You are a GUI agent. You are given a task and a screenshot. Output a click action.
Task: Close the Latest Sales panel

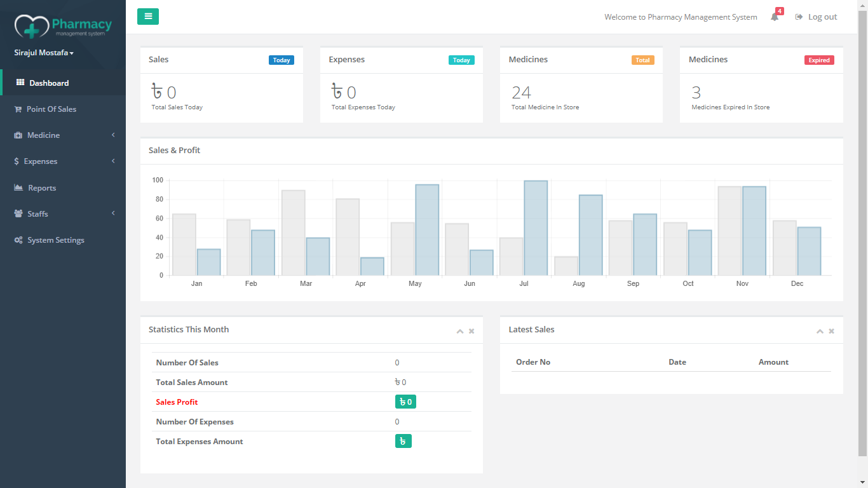[831, 331]
